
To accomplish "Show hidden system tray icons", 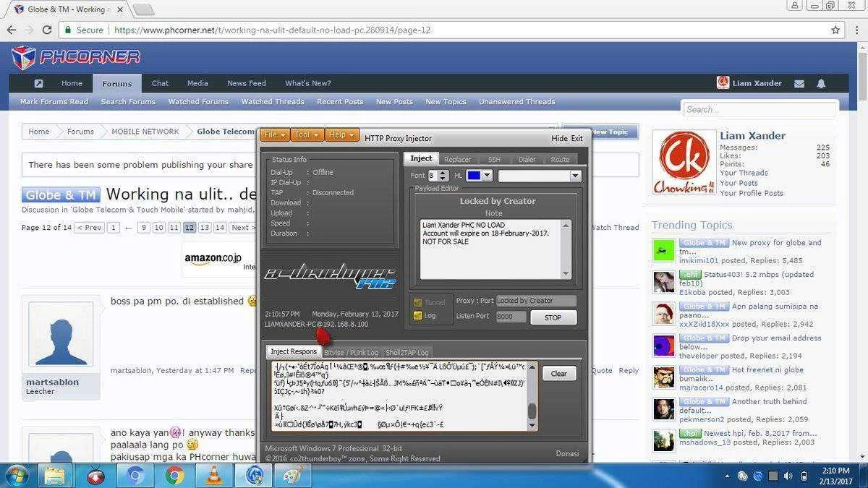I will (x=726, y=476).
